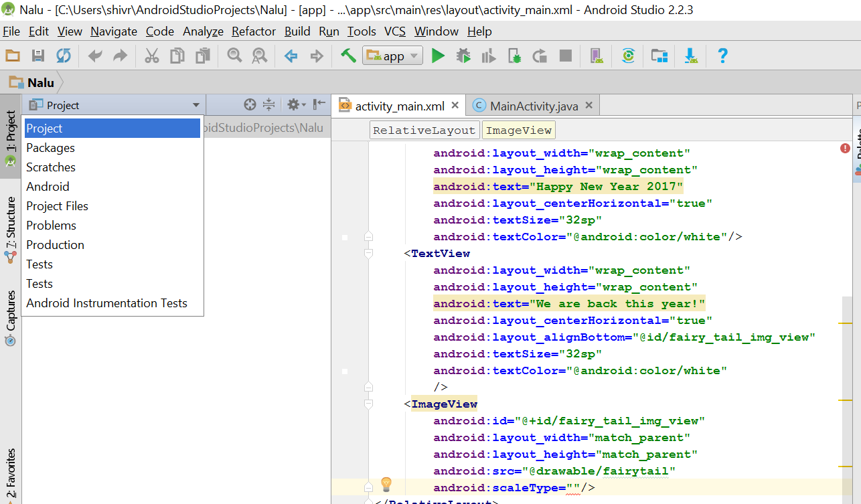
Task: Save all files with the floppy disk icon
Action: (x=38, y=56)
